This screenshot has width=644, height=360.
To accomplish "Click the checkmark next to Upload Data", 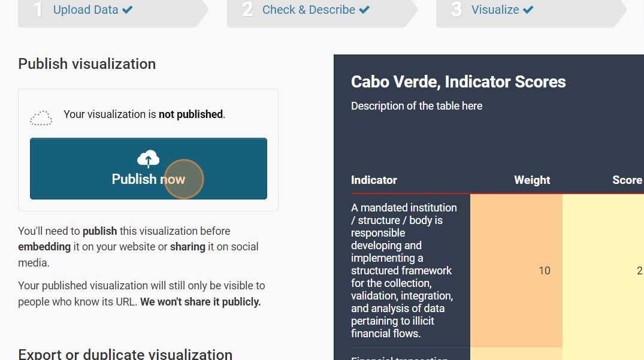I will tap(127, 10).
